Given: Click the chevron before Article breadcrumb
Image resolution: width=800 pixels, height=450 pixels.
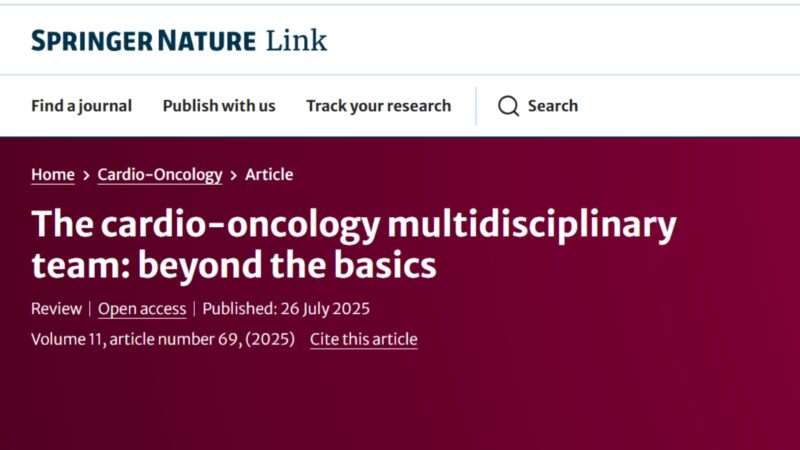Looking at the screenshot, I should tap(234, 176).
